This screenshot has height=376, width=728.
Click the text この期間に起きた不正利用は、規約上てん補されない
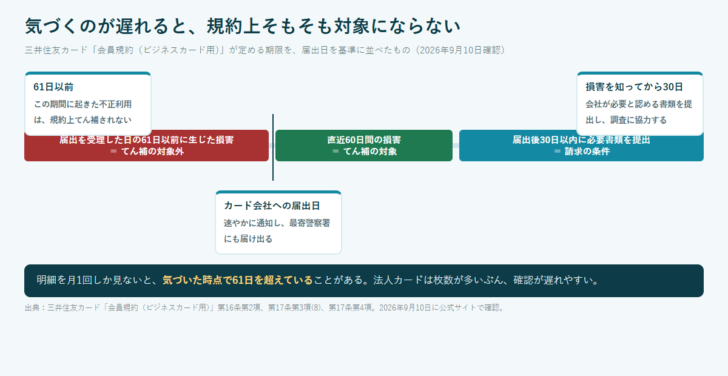coord(83,112)
